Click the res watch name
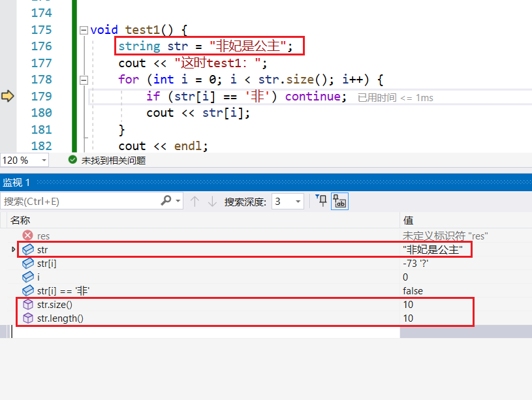 pyautogui.click(x=43, y=236)
